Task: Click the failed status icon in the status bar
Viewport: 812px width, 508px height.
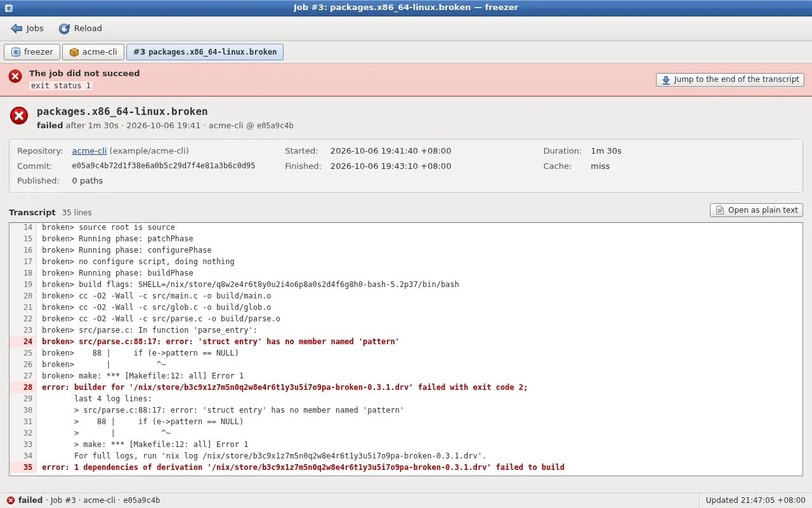Action: click(10, 500)
